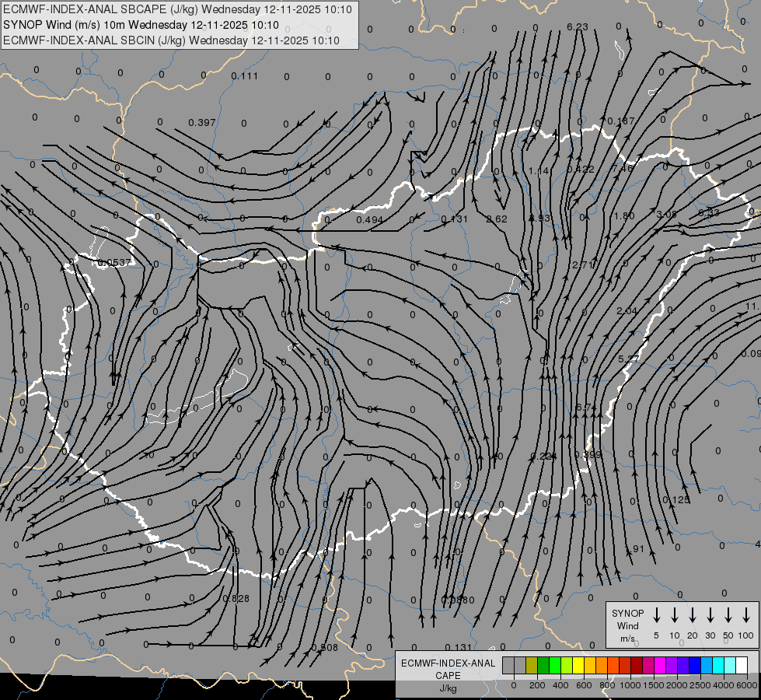Click the 6000 tick label on CAPE scale
Viewport: 761px width, 700px height.
pos(746,685)
